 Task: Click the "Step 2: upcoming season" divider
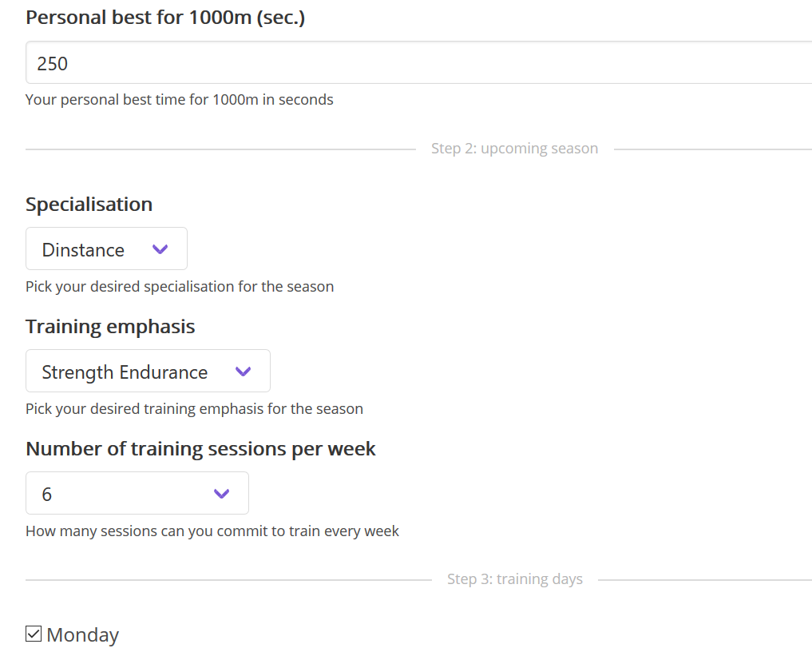(x=514, y=149)
